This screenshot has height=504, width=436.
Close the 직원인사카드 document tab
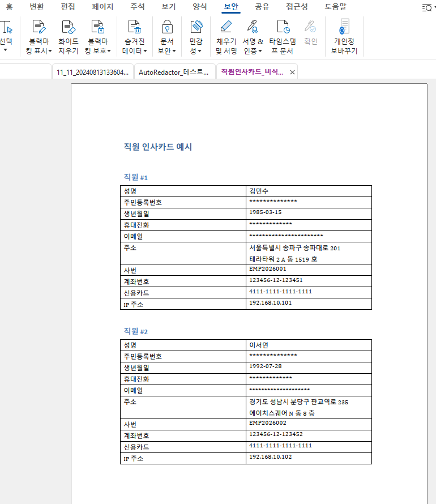292,72
